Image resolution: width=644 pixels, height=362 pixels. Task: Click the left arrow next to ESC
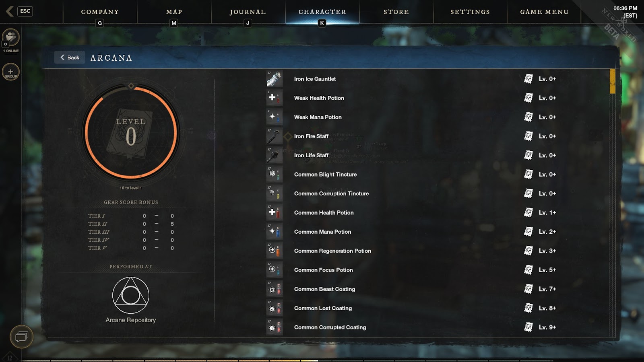coord(10,11)
